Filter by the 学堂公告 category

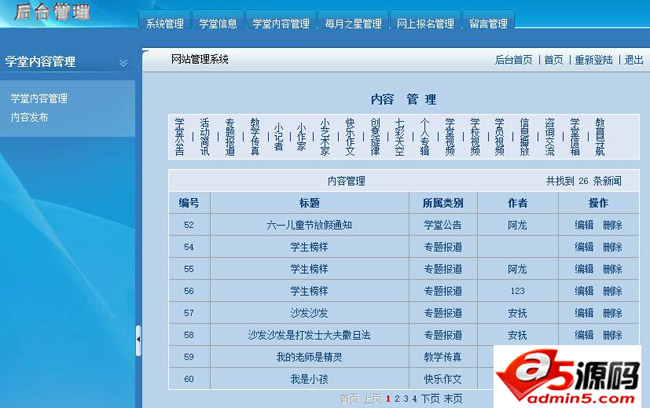[179, 137]
